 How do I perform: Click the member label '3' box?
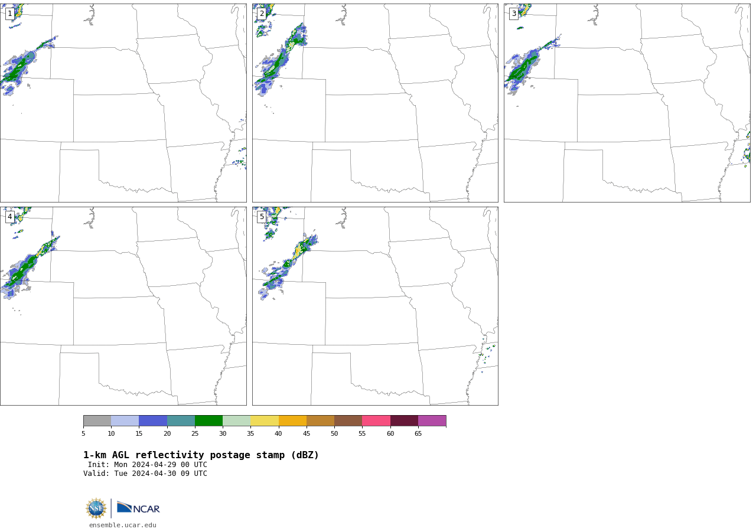(514, 14)
